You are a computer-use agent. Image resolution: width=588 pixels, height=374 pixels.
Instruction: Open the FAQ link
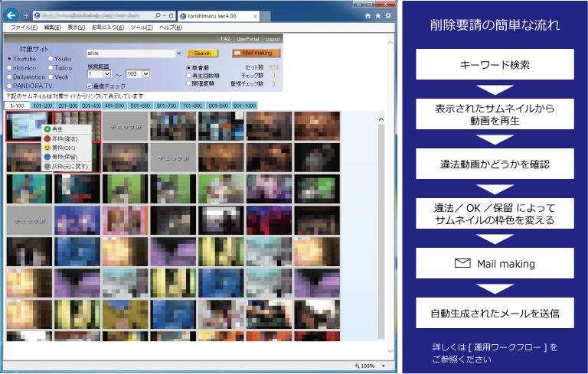click(x=225, y=39)
